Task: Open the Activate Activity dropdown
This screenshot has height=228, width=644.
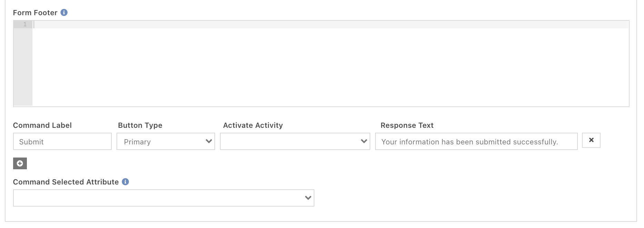Action: point(295,141)
